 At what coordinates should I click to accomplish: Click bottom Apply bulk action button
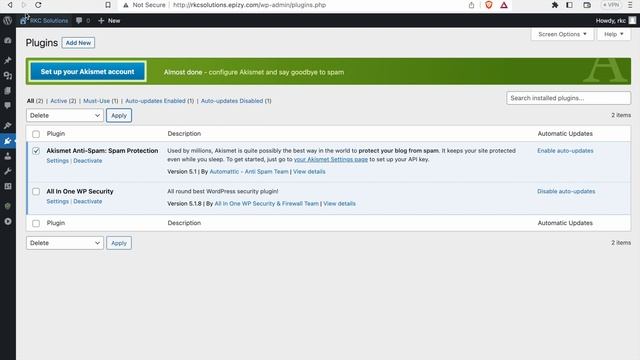point(119,243)
